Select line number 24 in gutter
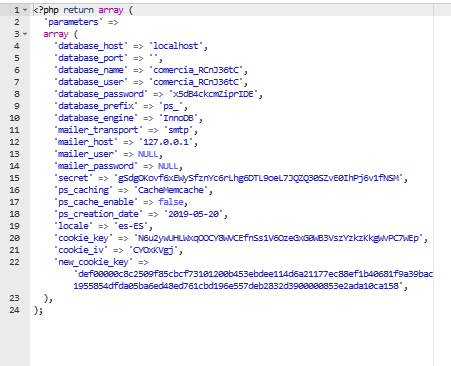The height and width of the screenshot is (366, 451). pyautogui.click(x=15, y=310)
